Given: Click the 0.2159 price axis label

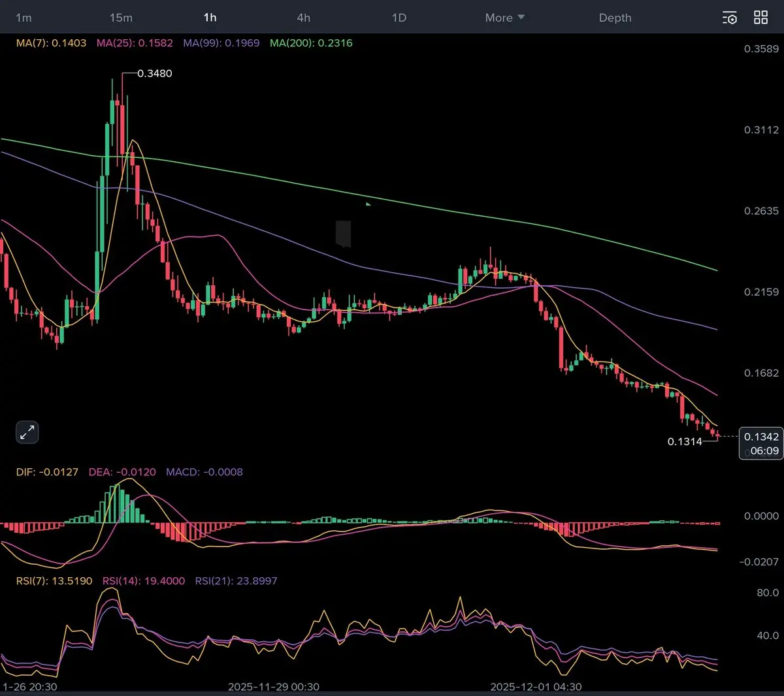Looking at the screenshot, I should [x=761, y=292].
